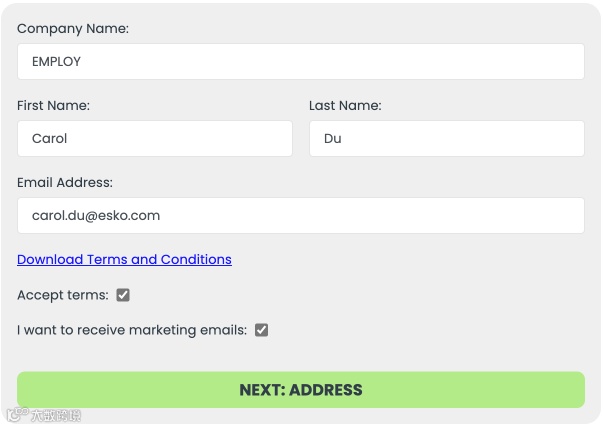Click the Chinese watermark text beside the logo
The image size is (604, 428).
(55, 415)
